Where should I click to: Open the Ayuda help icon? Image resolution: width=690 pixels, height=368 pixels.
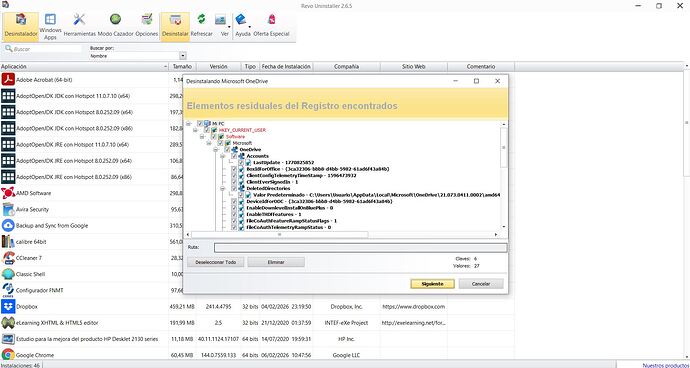coord(241,20)
